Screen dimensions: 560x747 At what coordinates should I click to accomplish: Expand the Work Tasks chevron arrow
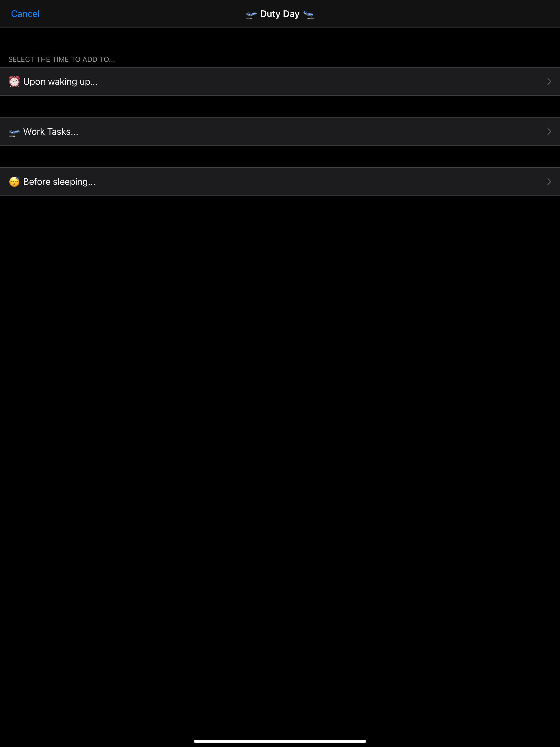coord(549,132)
